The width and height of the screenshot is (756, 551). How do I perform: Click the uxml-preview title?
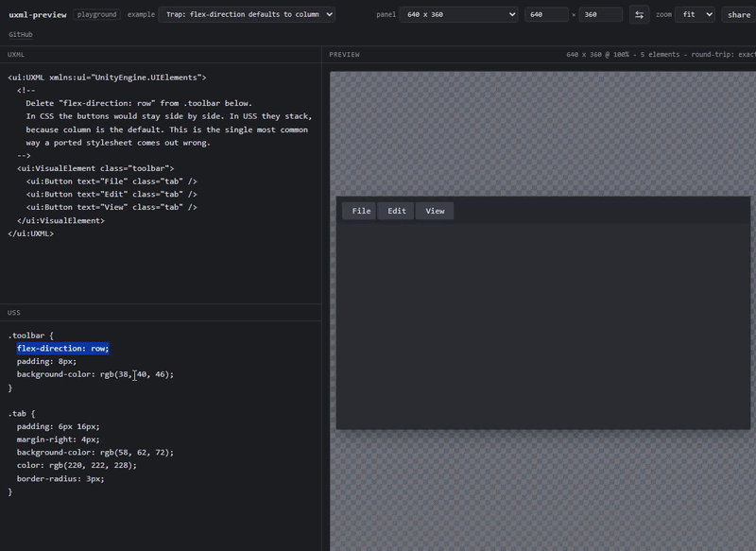coord(38,14)
